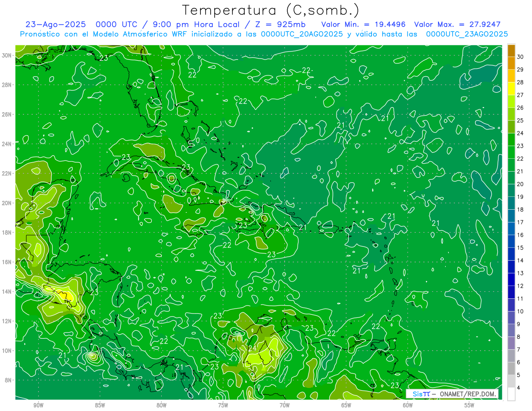Select the white swatch below colorbar label 4
Screen dimensions: 532x411
tap(512, 394)
